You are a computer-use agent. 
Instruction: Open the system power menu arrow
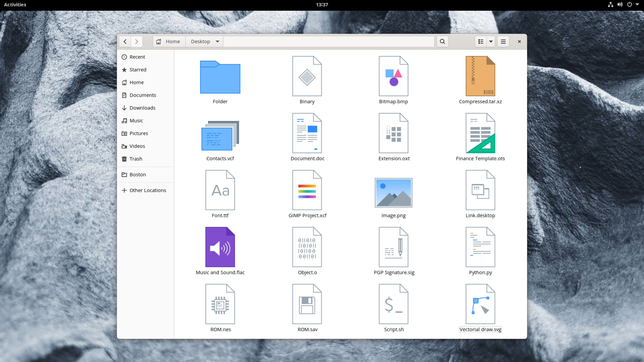click(x=637, y=5)
